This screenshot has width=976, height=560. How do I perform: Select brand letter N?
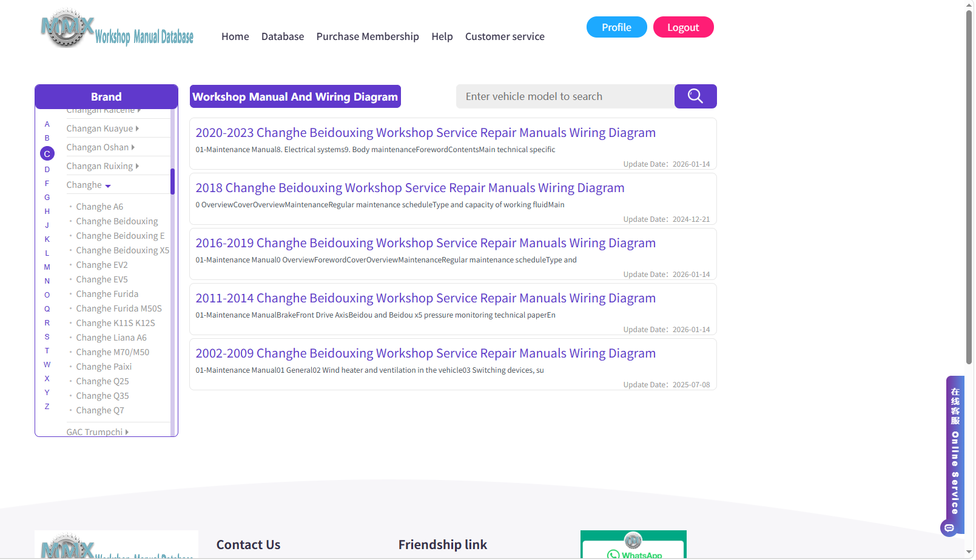[47, 281]
